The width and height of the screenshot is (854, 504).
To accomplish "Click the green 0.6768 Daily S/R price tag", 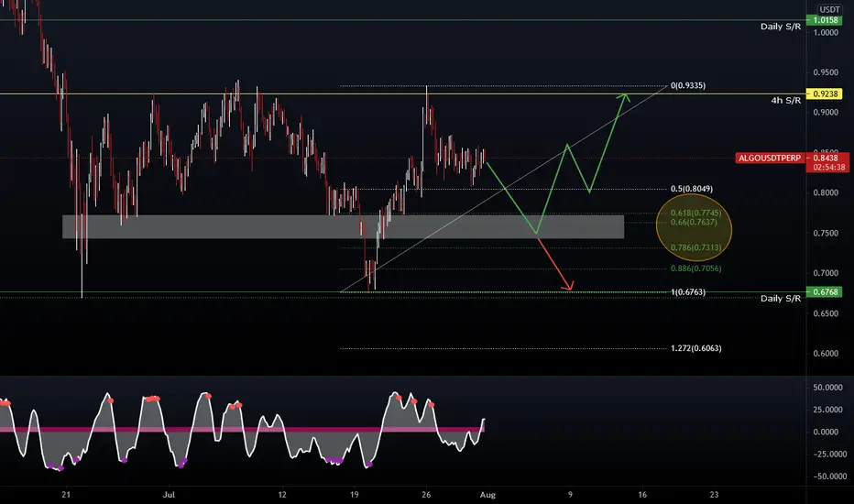I will 825,292.
